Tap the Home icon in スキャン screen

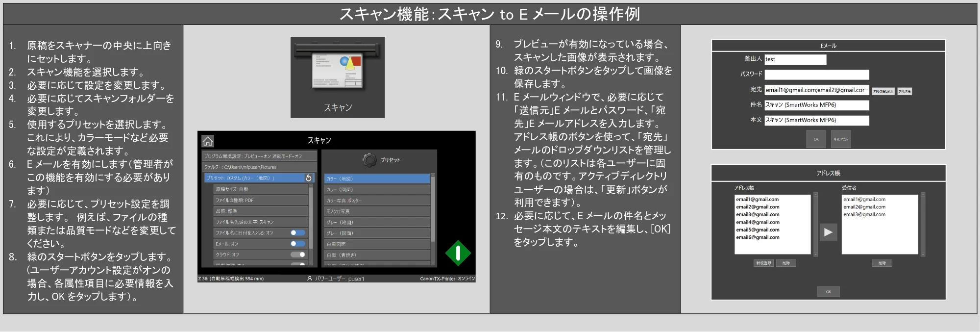(208, 141)
